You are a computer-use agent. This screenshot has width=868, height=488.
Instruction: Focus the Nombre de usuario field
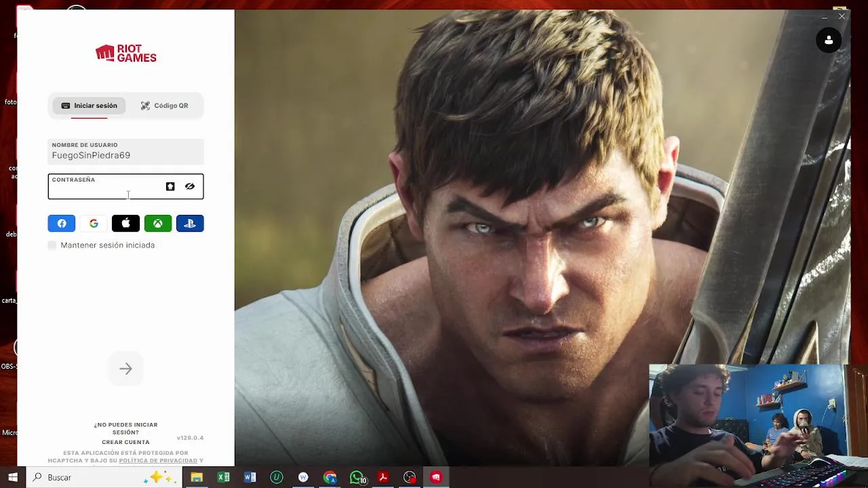point(125,152)
